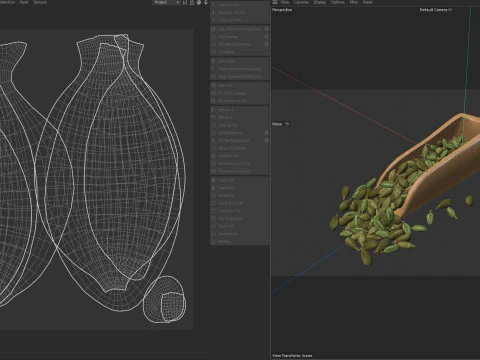This screenshot has width=480, height=360.
Task: Open the Project dropdown in UV editor
Action: pyautogui.click(x=167, y=2)
